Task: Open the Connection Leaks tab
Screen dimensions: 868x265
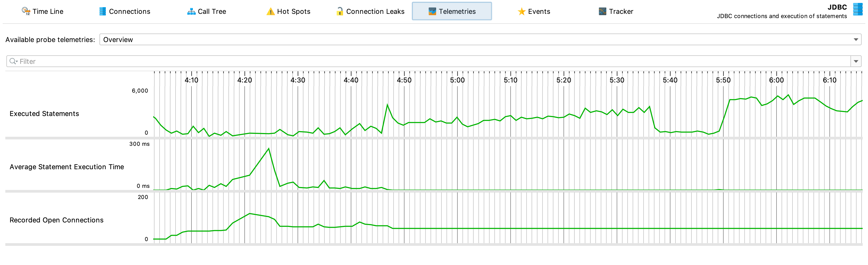Action: click(371, 11)
